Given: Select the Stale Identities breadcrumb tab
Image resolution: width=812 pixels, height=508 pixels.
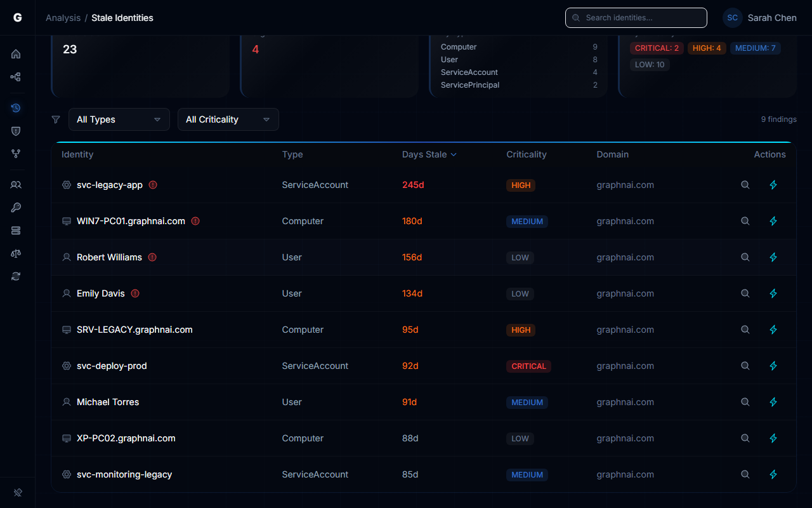Looking at the screenshot, I should point(122,18).
